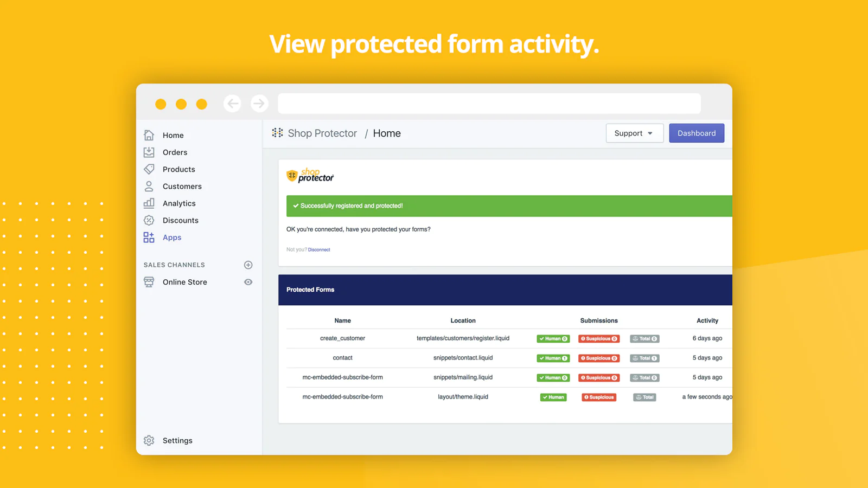Click the Protected Forms panel header
Image resolution: width=868 pixels, height=488 pixels.
click(x=505, y=290)
